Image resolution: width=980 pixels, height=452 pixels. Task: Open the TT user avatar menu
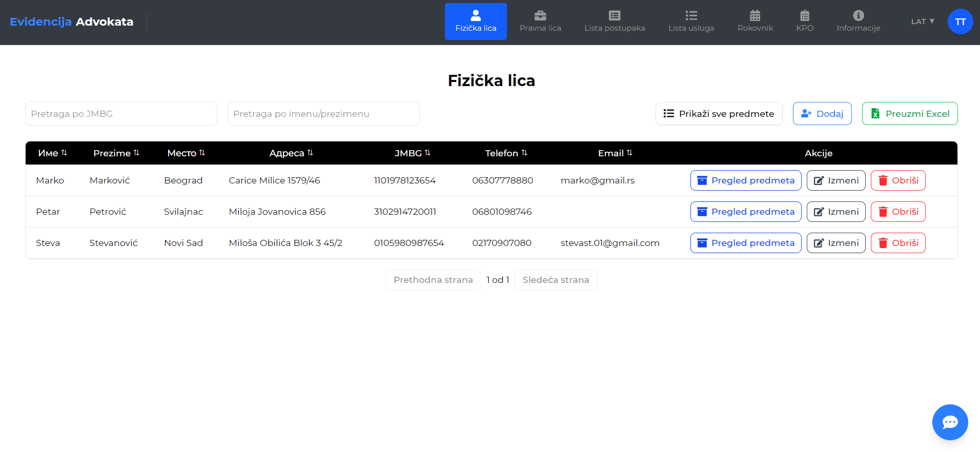[960, 22]
